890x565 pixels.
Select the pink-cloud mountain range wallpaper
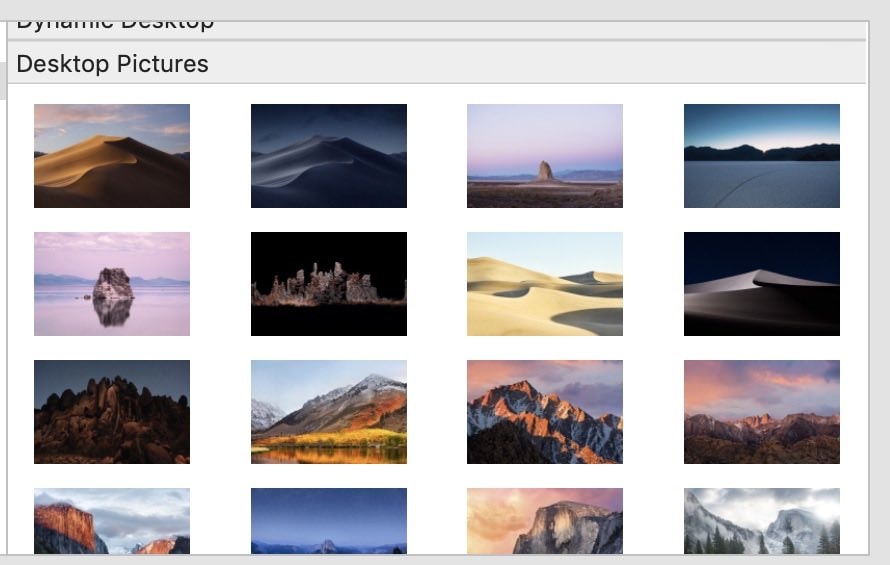(x=762, y=412)
